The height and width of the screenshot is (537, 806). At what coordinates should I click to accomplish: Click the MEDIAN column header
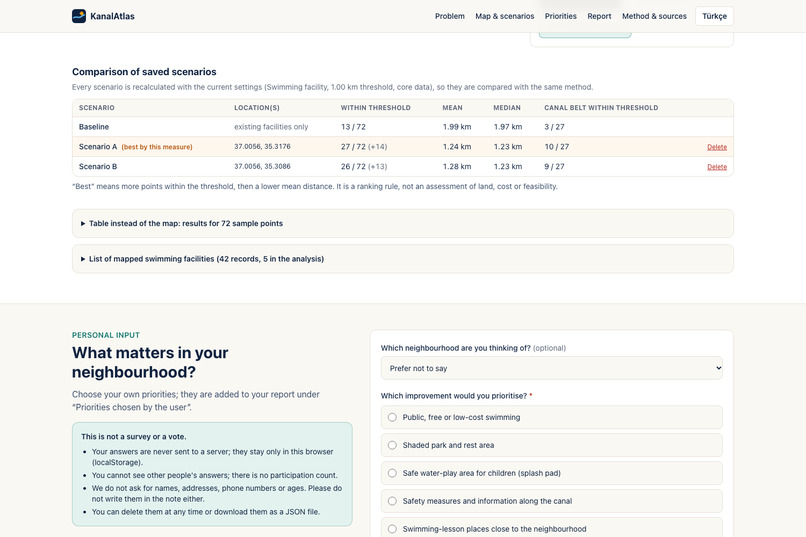(x=507, y=108)
